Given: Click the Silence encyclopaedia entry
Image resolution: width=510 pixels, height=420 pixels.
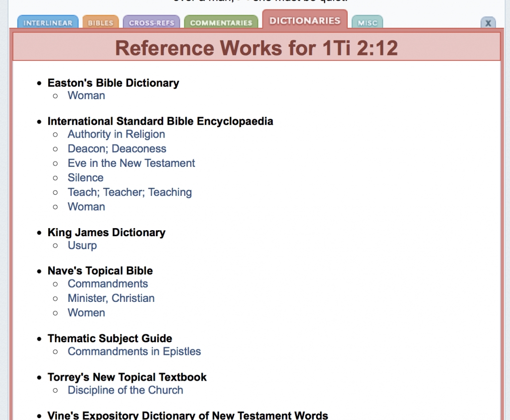Looking at the screenshot, I should 86,178.
